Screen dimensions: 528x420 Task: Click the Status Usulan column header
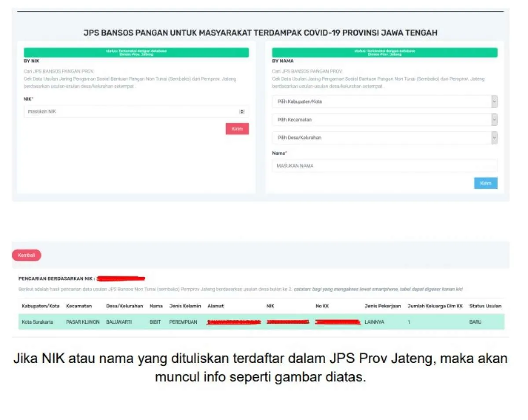click(485, 306)
